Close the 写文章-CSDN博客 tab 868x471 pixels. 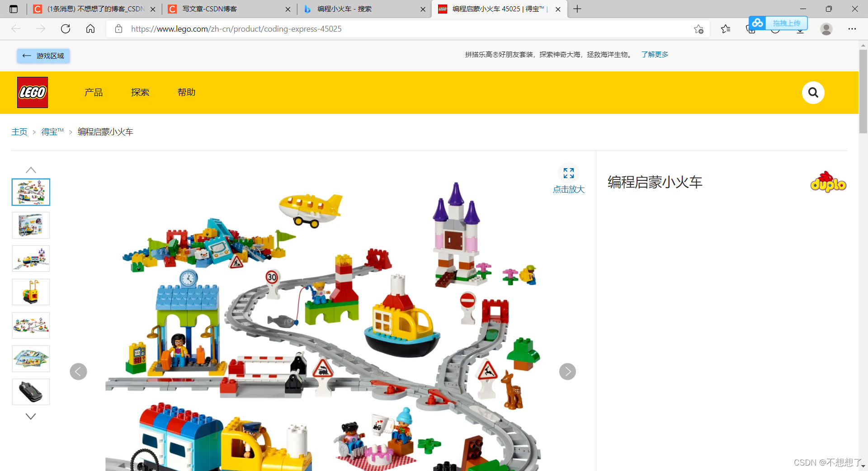tap(288, 9)
